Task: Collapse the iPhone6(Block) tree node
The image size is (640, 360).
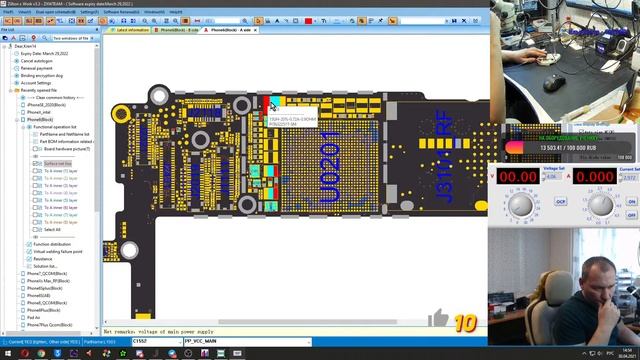Action: pyautogui.click(x=17, y=120)
